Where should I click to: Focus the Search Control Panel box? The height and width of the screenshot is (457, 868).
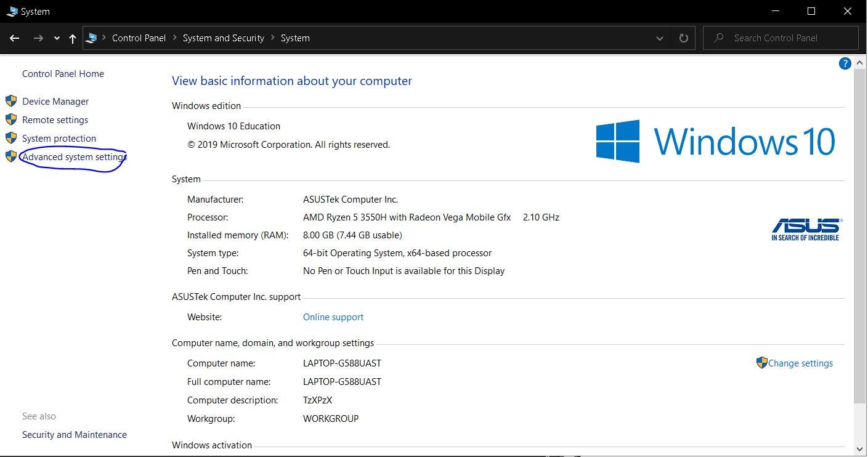point(781,38)
